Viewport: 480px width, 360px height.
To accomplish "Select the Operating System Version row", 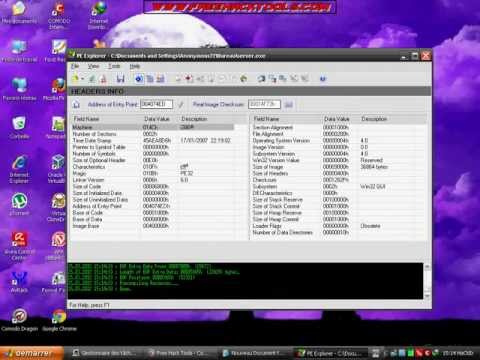I will coord(339,140).
